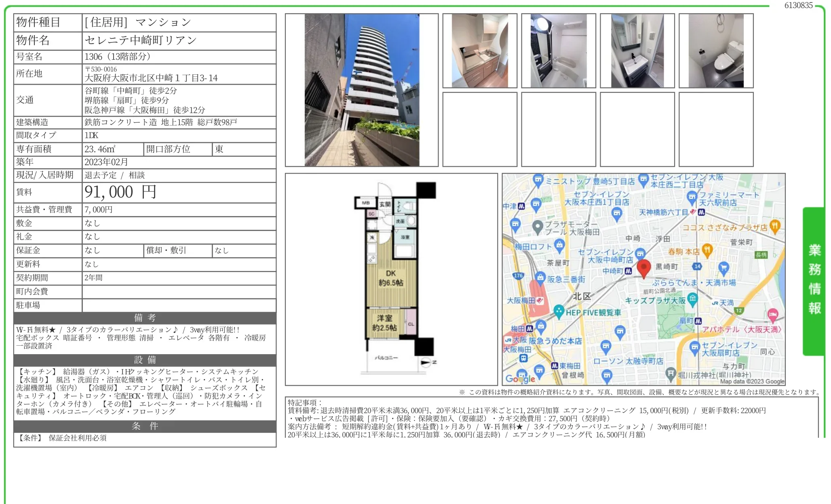Open the kitchen photo thumbnail
831x504 pixels.
coord(479,51)
